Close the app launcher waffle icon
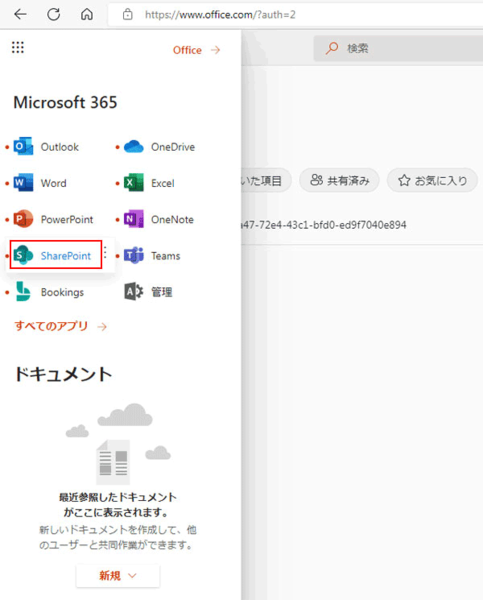This screenshot has width=483, height=600. 18,47
